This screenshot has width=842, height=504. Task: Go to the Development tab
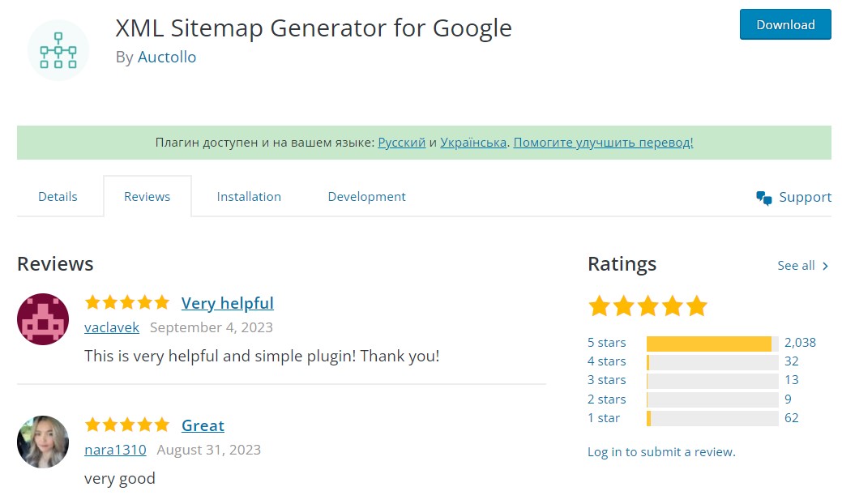click(x=367, y=196)
